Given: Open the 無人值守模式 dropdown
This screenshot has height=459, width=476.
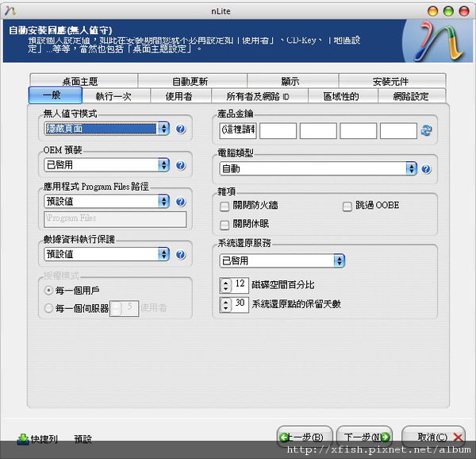Looking at the screenshot, I should (x=106, y=129).
